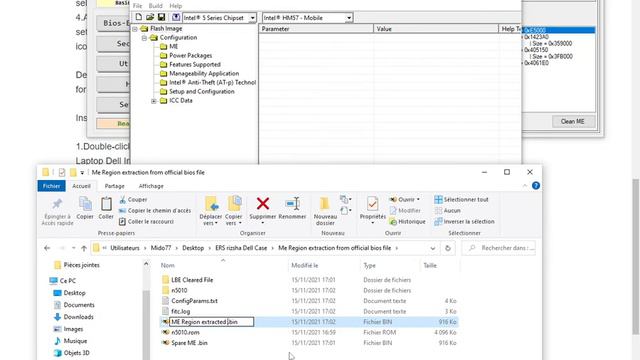Click the up-one-level arrow in Explorer
The image size is (640, 360).
84,248
